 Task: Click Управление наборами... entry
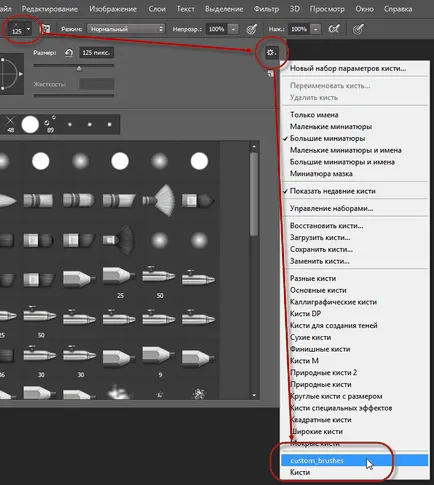331,208
